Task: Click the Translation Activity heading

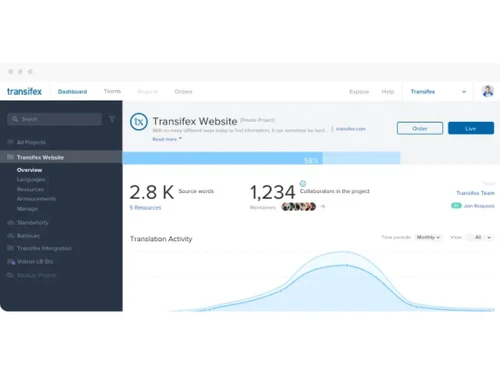Action: point(161,239)
